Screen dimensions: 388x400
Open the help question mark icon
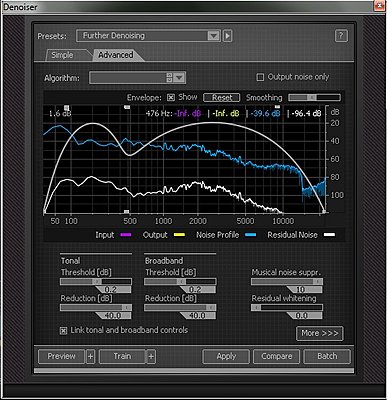coord(341,36)
